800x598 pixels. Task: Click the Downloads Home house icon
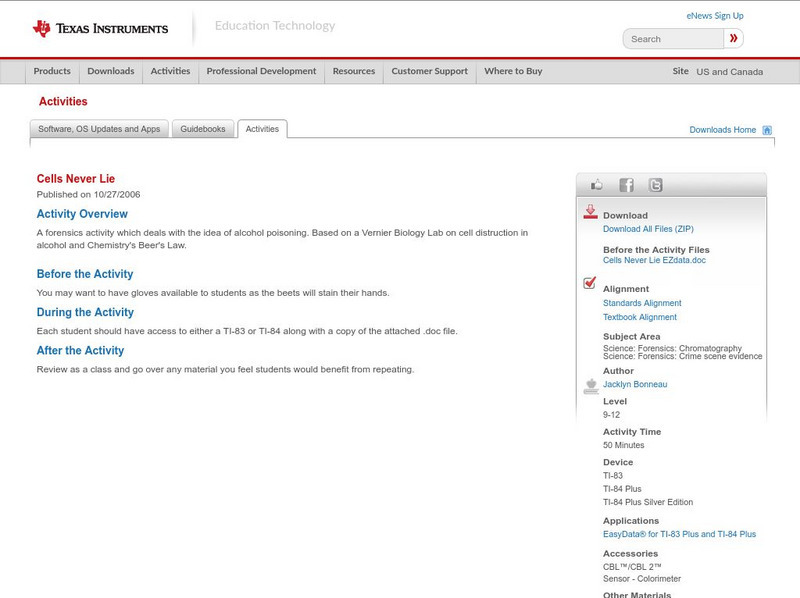767,130
